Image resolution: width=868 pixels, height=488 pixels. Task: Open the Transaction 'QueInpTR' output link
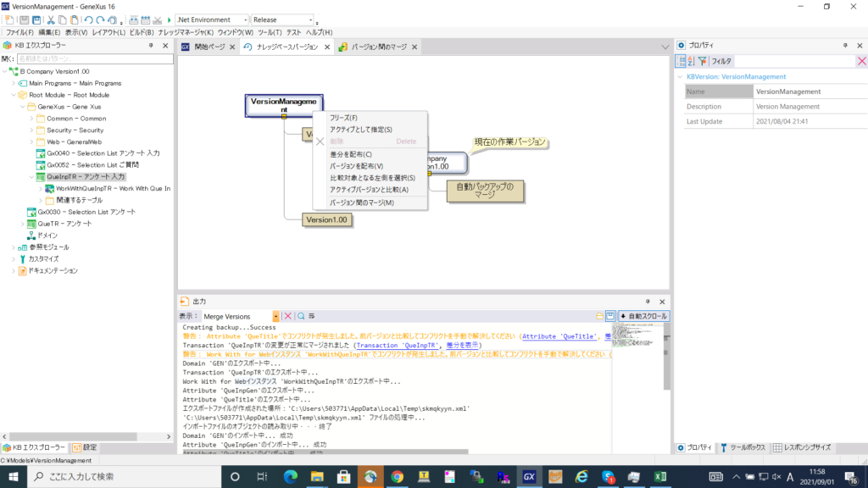397,346
